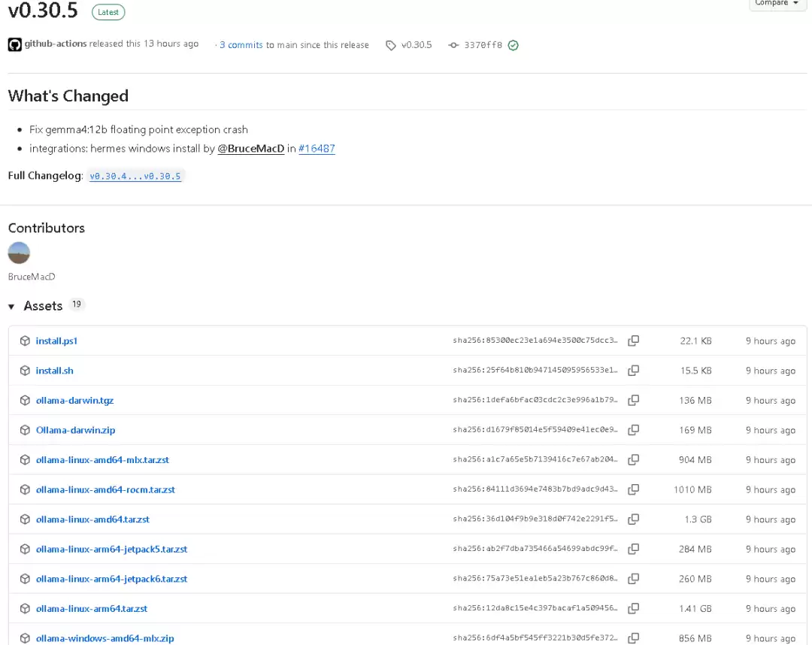Viewport: 812px width, 645px height.
Task: Copy hash for ollama-linux-amd64.tar.zst
Action: pos(633,519)
